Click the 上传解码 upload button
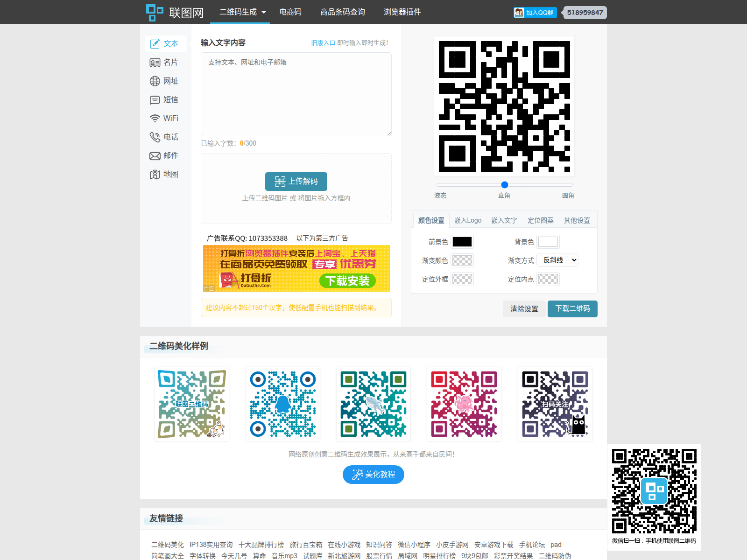This screenshot has width=747, height=560. (x=296, y=182)
